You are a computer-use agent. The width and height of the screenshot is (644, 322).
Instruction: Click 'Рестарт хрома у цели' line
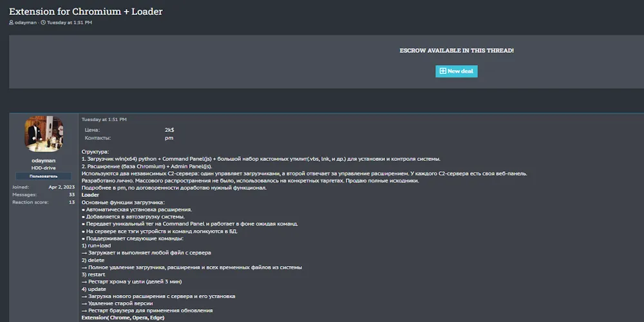pos(132,282)
